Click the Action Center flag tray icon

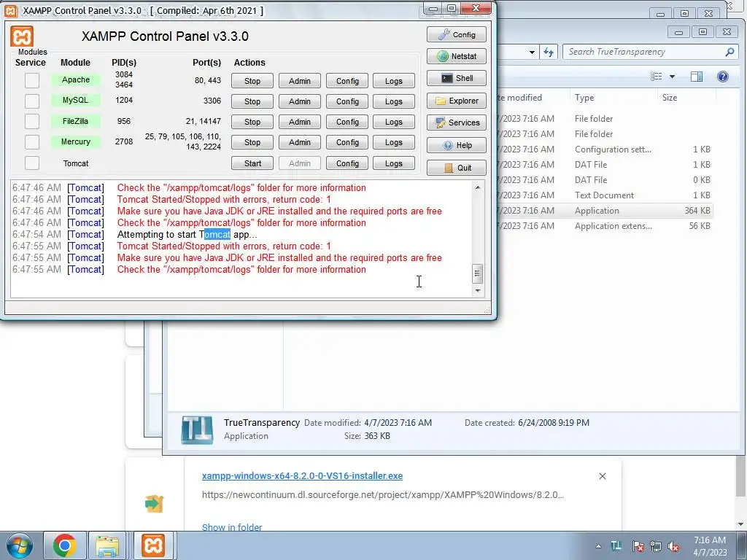(x=638, y=545)
